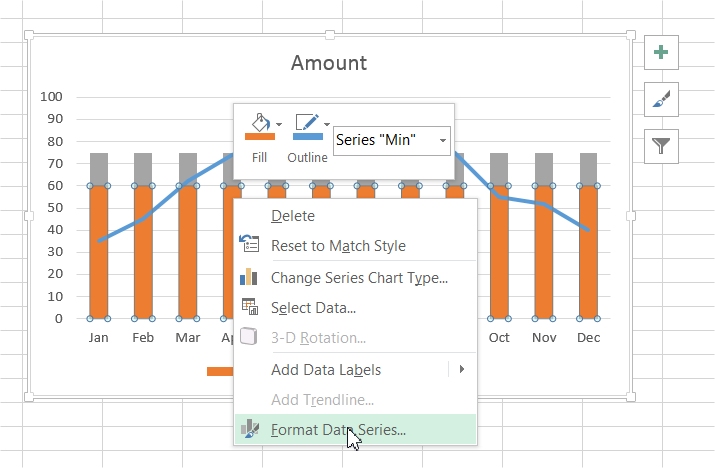Click the Fill paint bucket icon
Viewport: 715px width, 468px height.
[260, 123]
